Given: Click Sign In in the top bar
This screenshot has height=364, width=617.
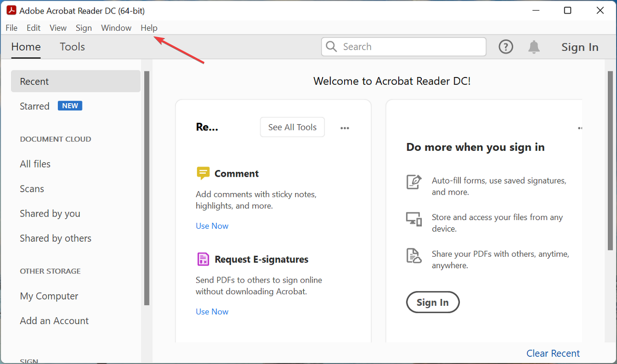Looking at the screenshot, I should (580, 47).
